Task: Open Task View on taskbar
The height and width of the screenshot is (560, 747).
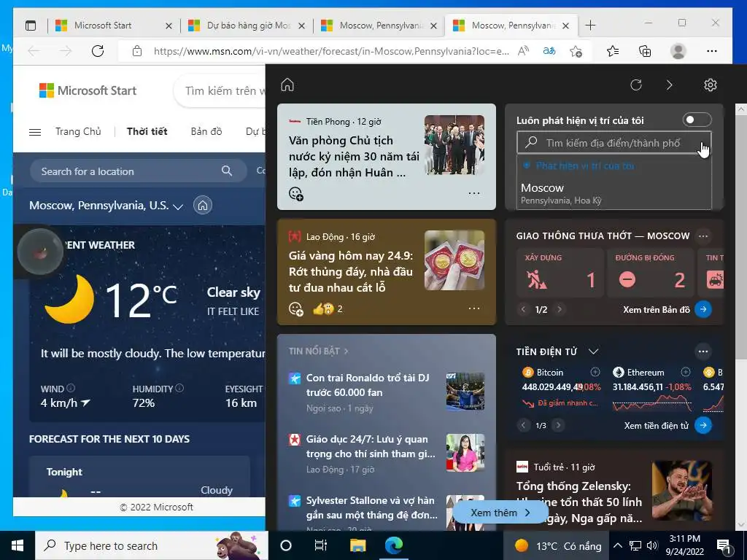Action: [x=321, y=545]
